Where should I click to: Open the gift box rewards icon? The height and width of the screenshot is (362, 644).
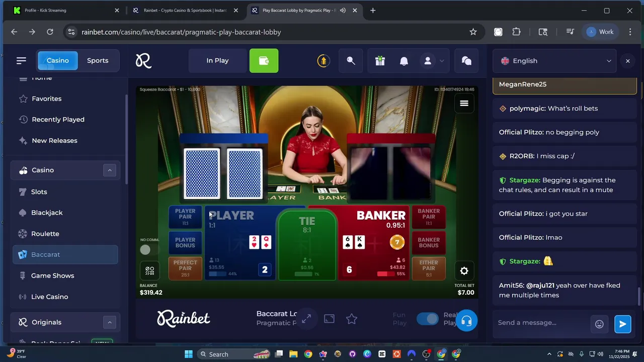(x=380, y=61)
